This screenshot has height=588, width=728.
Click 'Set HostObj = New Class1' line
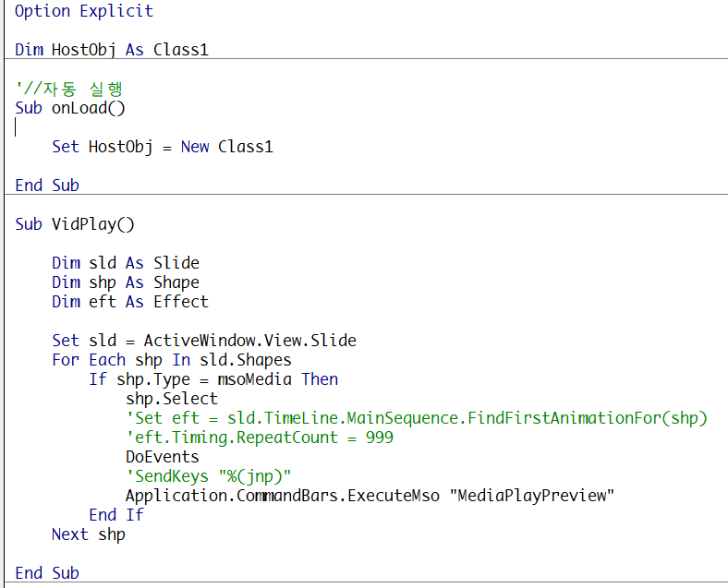point(163,147)
